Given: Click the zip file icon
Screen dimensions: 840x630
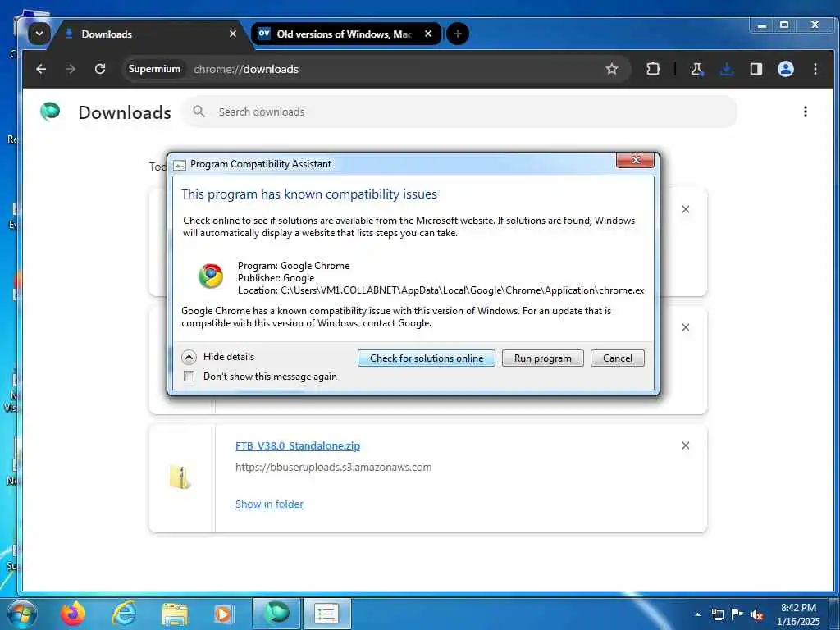Looking at the screenshot, I should [180, 477].
